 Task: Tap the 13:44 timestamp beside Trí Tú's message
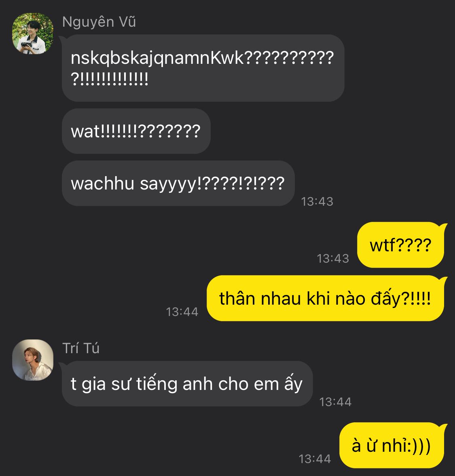coord(335,402)
